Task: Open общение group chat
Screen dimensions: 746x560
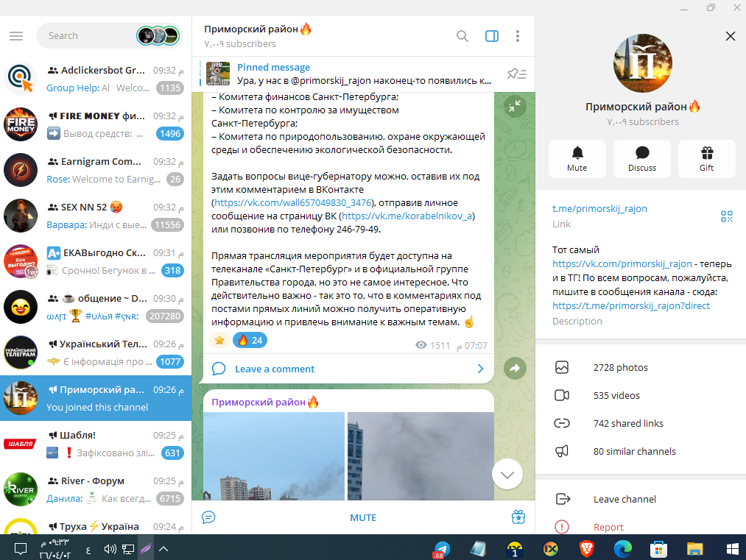Action: coord(96,307)
